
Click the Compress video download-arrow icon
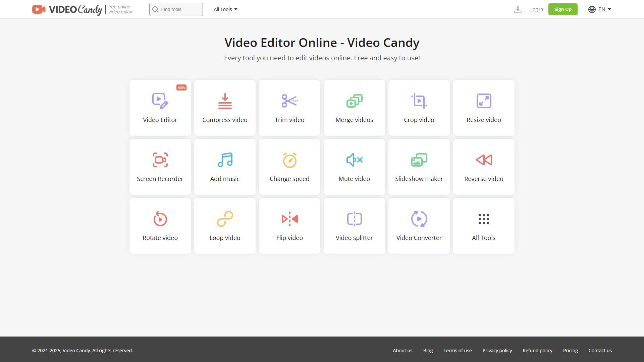tap(225, 101)
